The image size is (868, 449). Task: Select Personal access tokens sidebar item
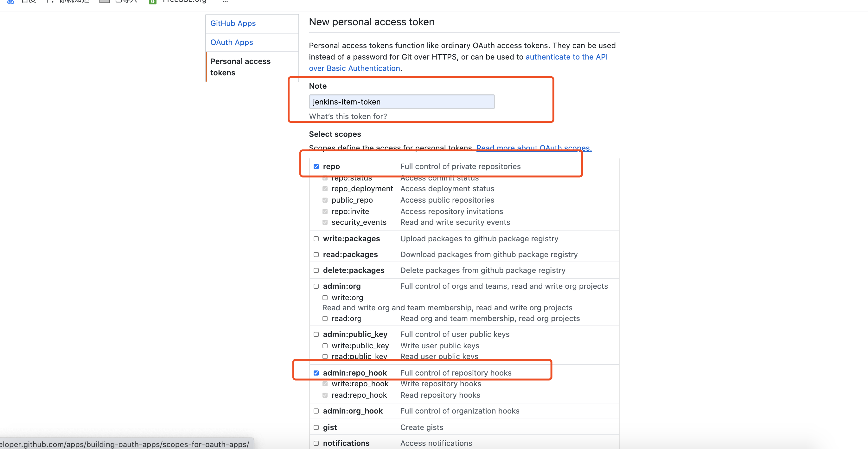pos(240,67)
